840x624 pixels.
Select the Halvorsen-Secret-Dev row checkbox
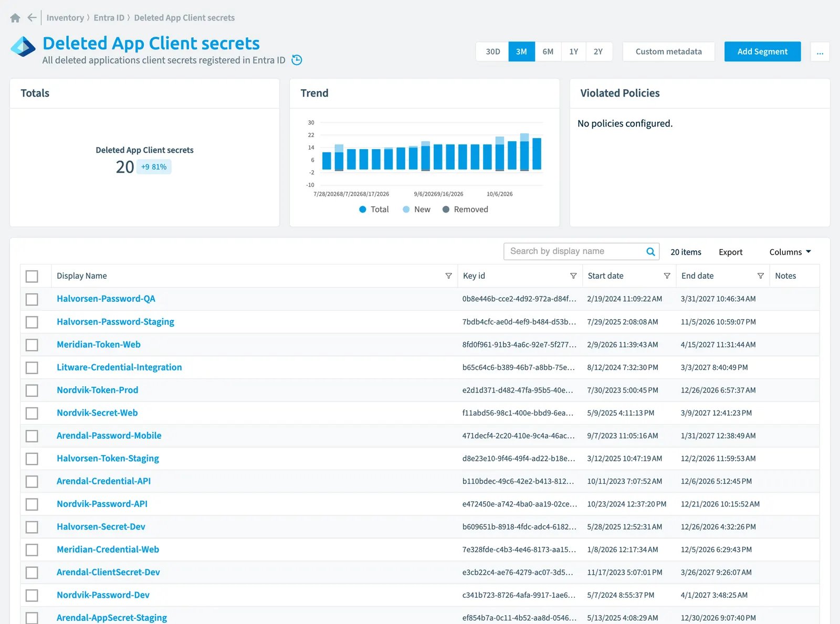32,527
